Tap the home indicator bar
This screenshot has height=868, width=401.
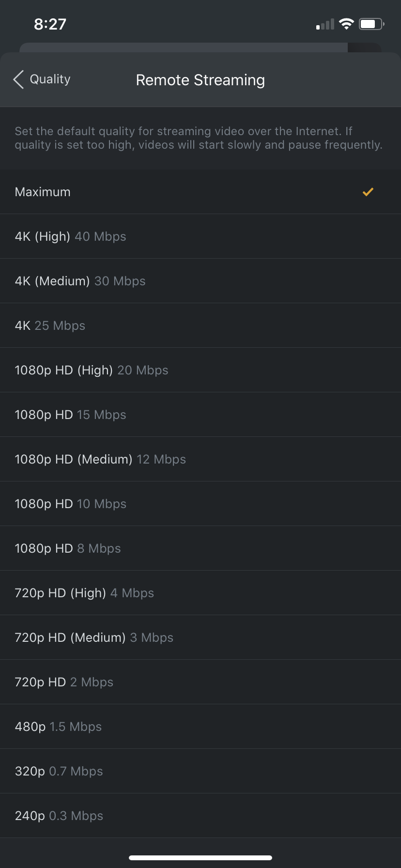coord(200,858)
